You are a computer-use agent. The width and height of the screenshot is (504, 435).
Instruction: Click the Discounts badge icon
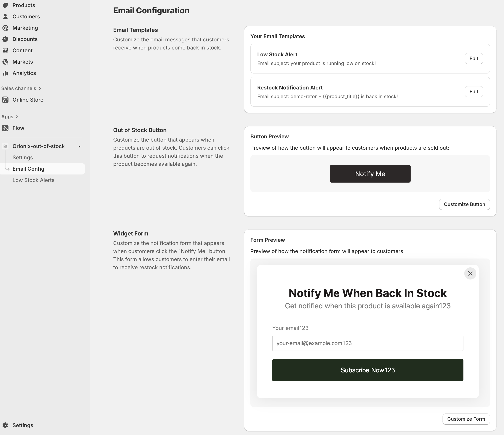click(x=5, y=39)
